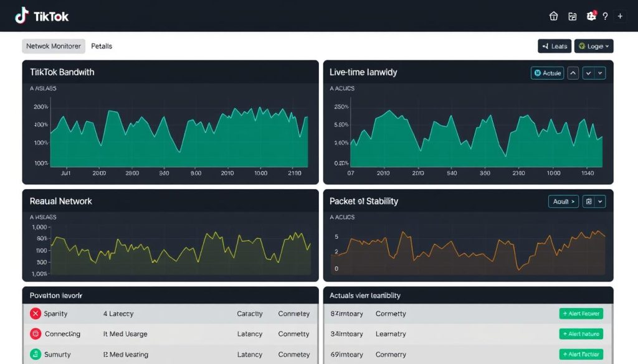Switch to the Netwok Monitorer tab
638x364 pixels.
pyautogui.click(x=54, y=46)
